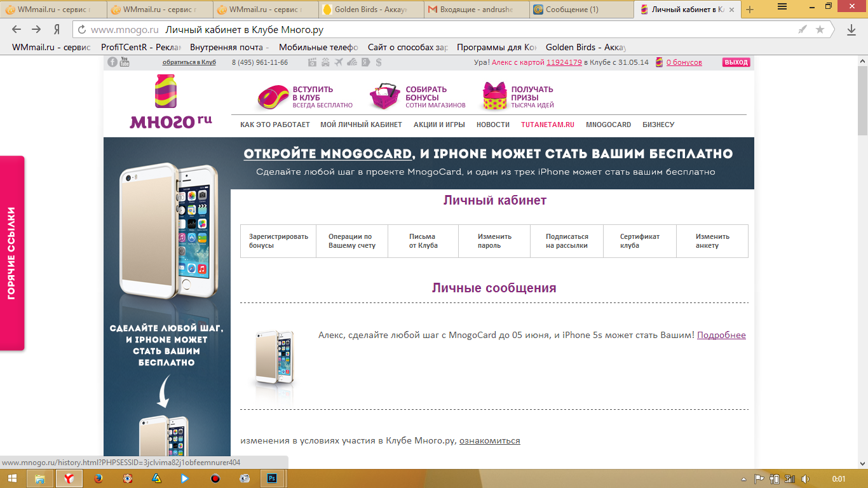The height and width of the screenshot is (488, 868).
Task: Click the Yandex Я button in toolbar
Action: 57,30
